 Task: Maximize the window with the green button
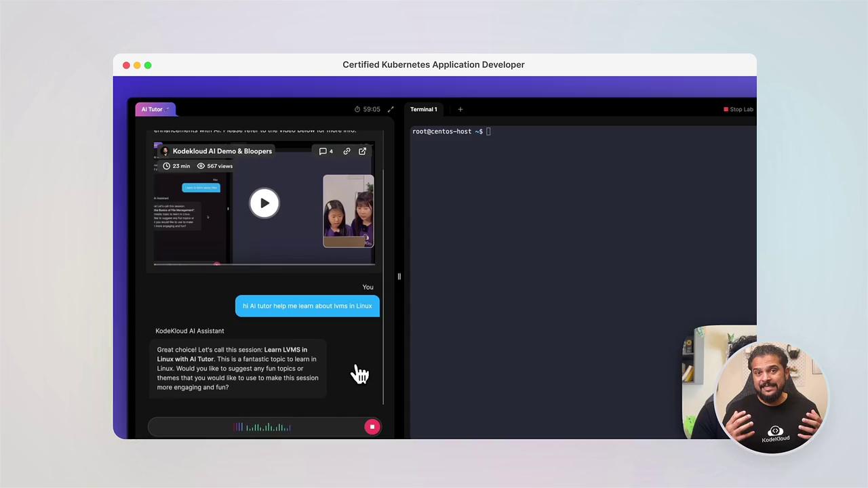point(148,65)
